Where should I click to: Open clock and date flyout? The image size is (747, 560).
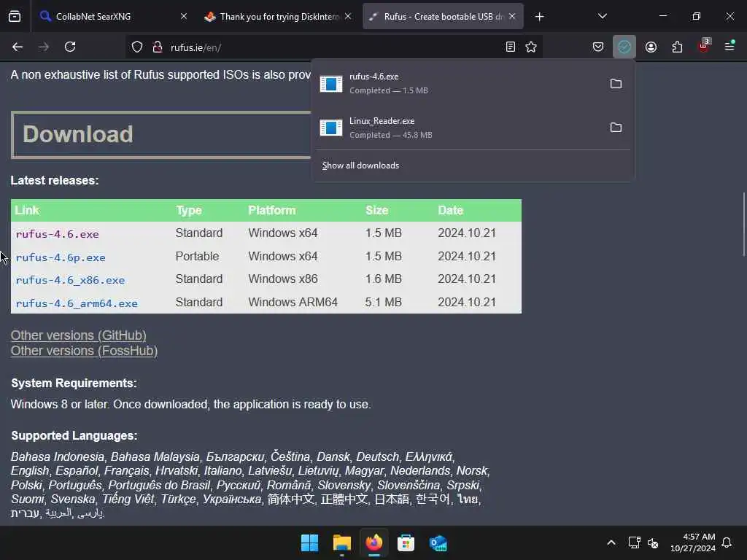click(x=693, y=542)
